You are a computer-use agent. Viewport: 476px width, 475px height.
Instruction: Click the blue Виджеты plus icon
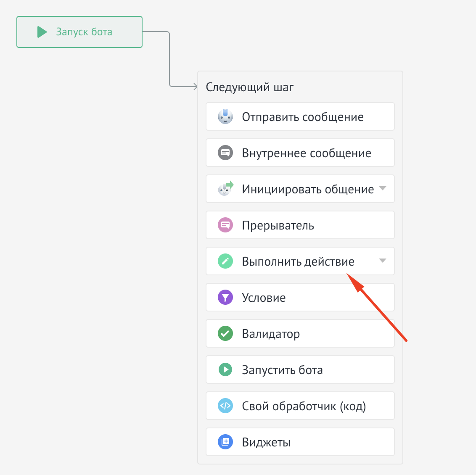(x=225, y=442)
